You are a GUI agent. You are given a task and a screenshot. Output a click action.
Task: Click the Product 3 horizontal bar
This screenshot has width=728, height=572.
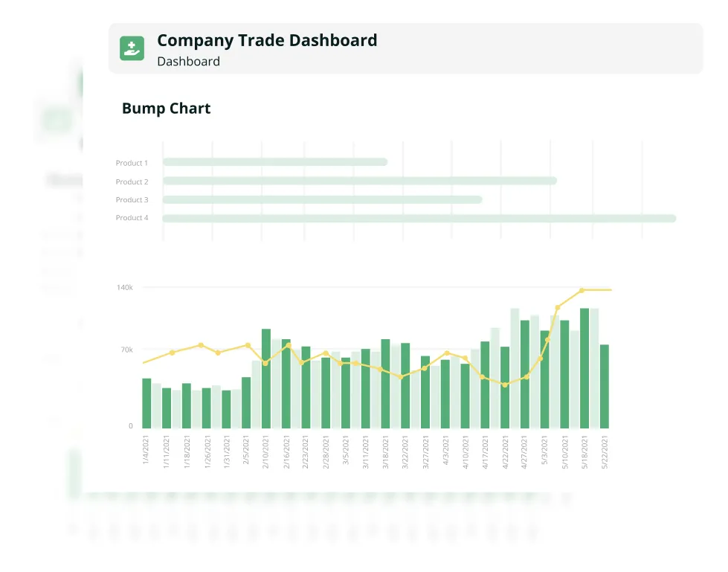[x=322, y=199]
